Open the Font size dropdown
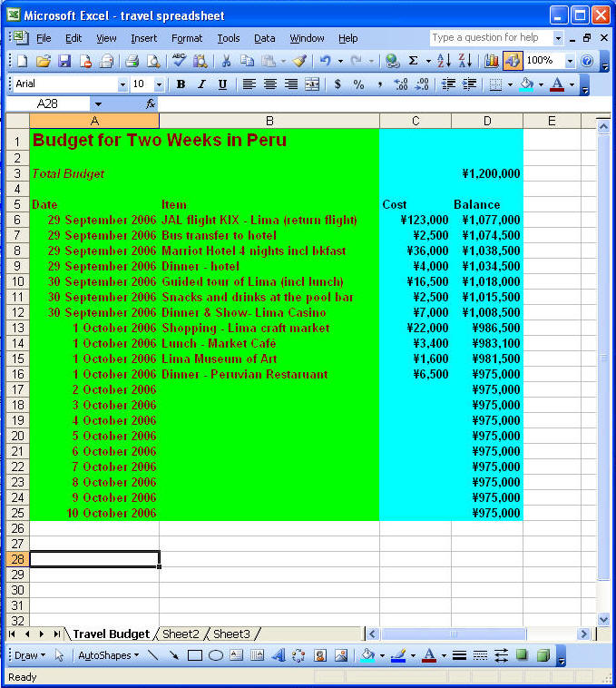 click(159, 84)
